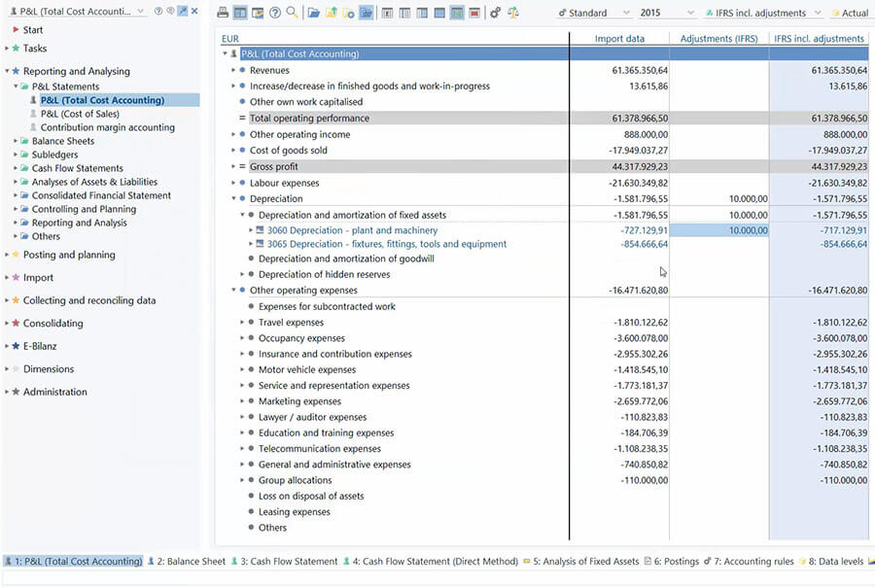The width and height of the screenshot is (875, 588).
Task: Expand the Consolidating section
Action: (6, 323)
